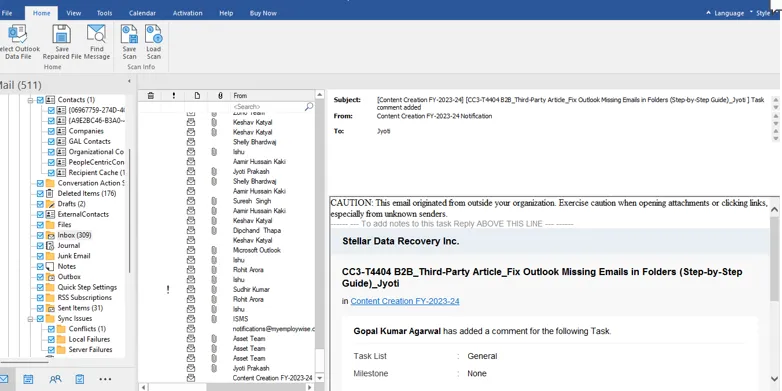Click the Journal folder icon

tap(50, 245)
